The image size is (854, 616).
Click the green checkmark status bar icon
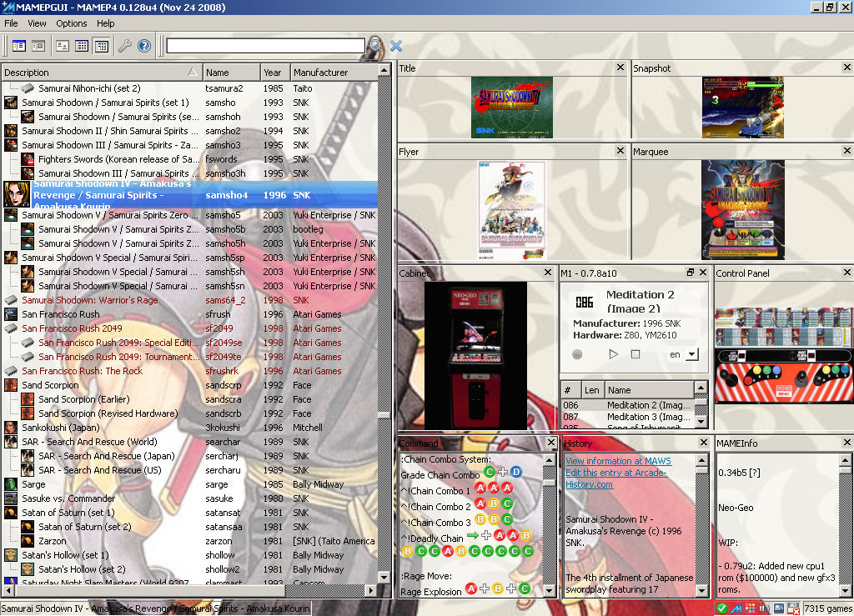(722, 608)
